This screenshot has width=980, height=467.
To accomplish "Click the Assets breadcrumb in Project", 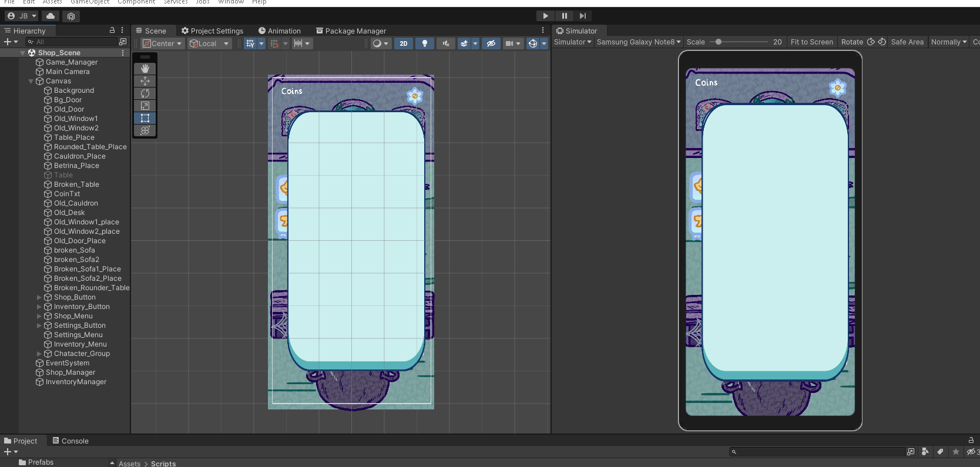I will (130, 463).
